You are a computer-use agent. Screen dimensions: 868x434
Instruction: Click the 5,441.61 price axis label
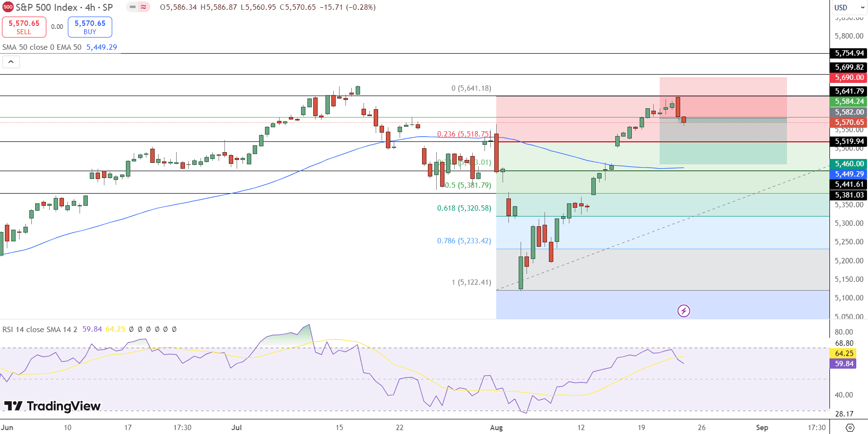pyautogui.click(x=848, y=184)
